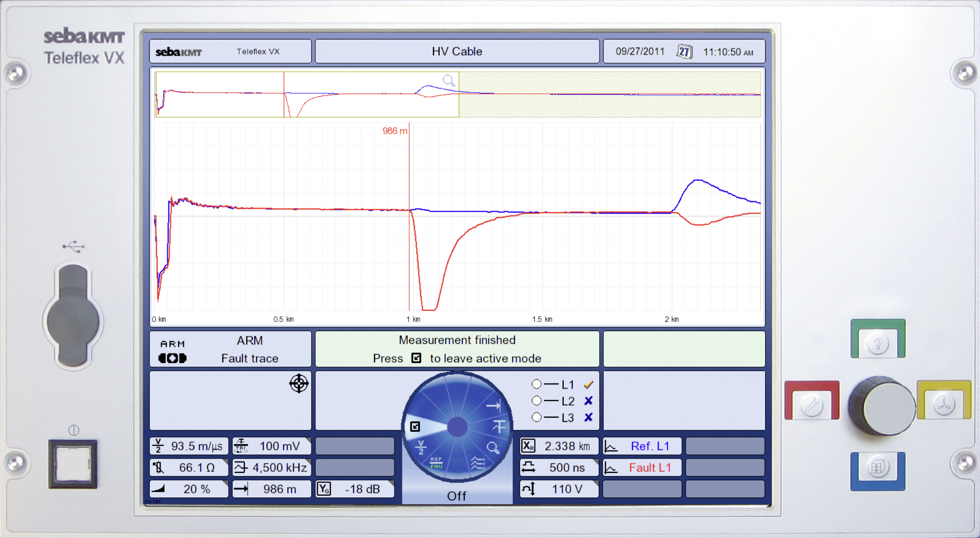
Task: Click the ARM Fault trace mode panel
Action: coord(231,349)
